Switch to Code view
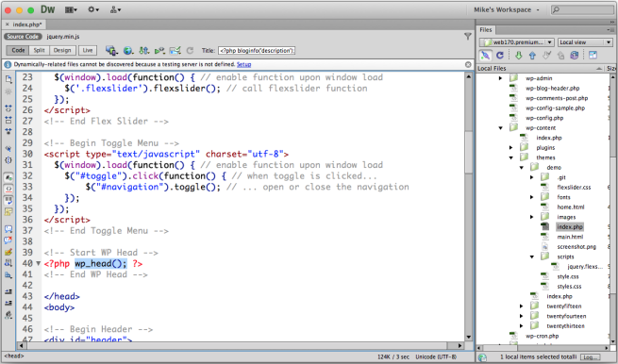The image size is (618, 364). [18, 50]
